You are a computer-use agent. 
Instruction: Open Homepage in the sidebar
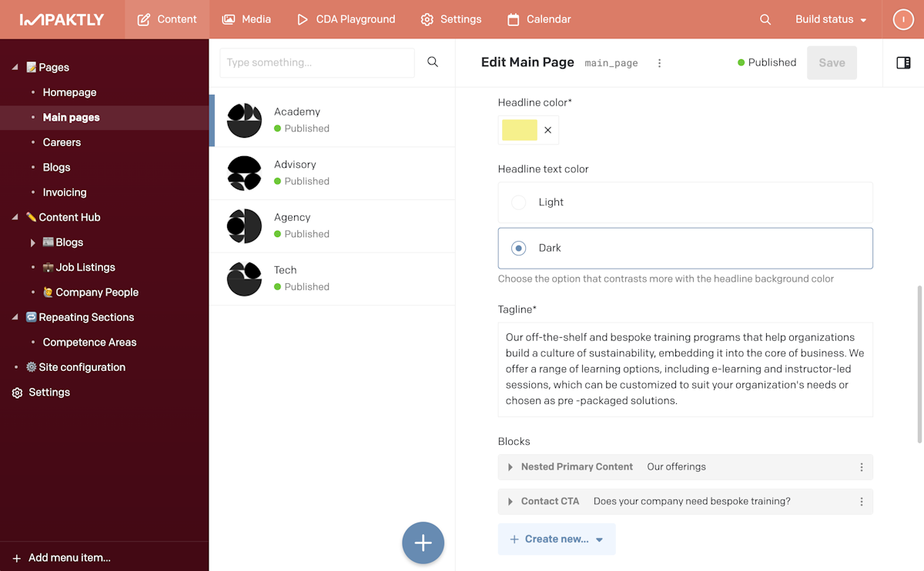point(69,92)
